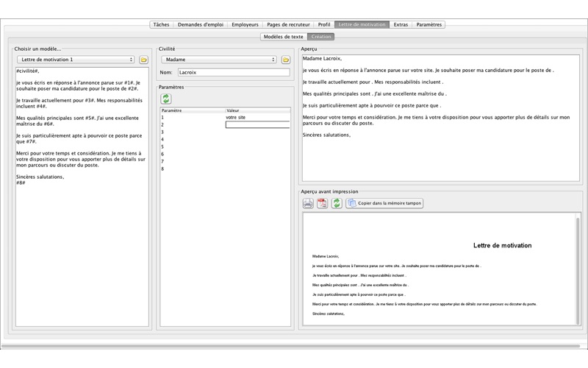Open the Profil tab
The height and width of the screenshot is (368, 588).
324,24
